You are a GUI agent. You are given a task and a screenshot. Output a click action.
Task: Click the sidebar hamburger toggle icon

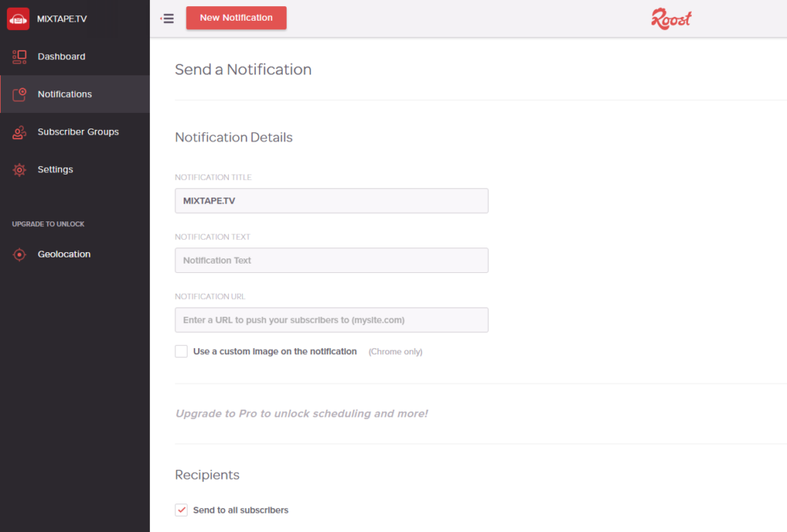[167, 18]
